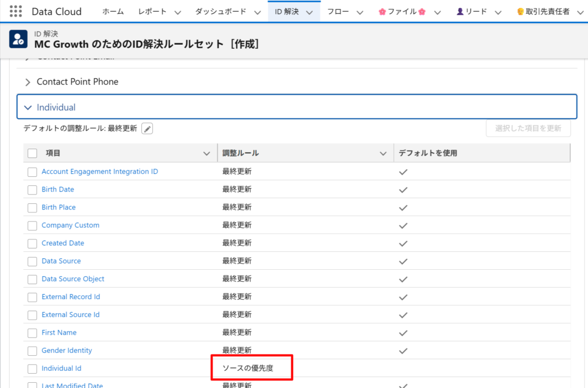Open the ダッシュボード tab dropdown chevron

pyautogui.click(x=257, y=13)
